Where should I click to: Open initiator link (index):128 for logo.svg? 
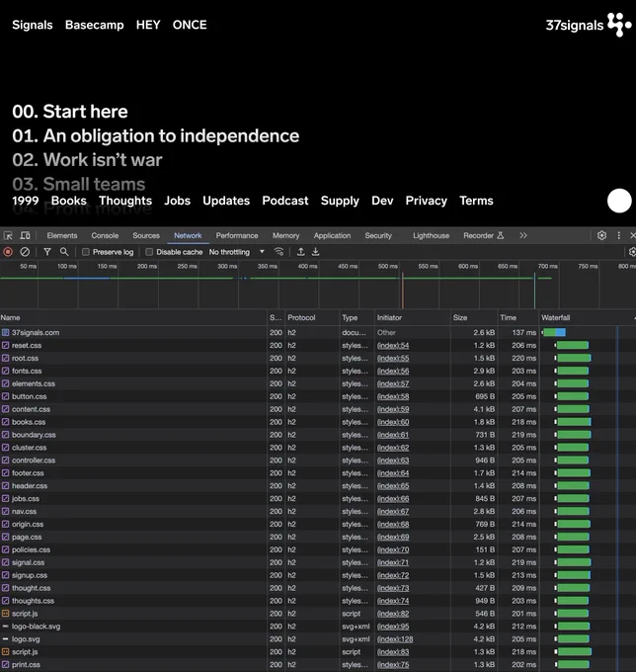coord(395,639)
